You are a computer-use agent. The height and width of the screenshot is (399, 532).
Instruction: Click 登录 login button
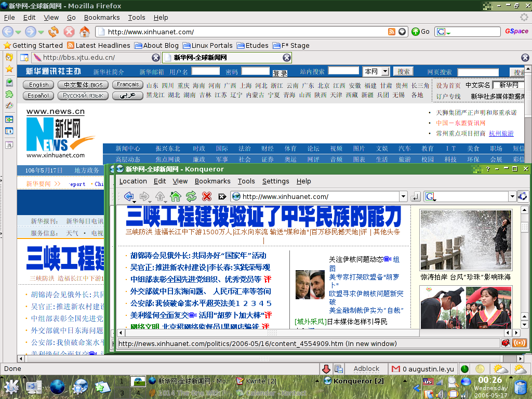coord(280,73)
